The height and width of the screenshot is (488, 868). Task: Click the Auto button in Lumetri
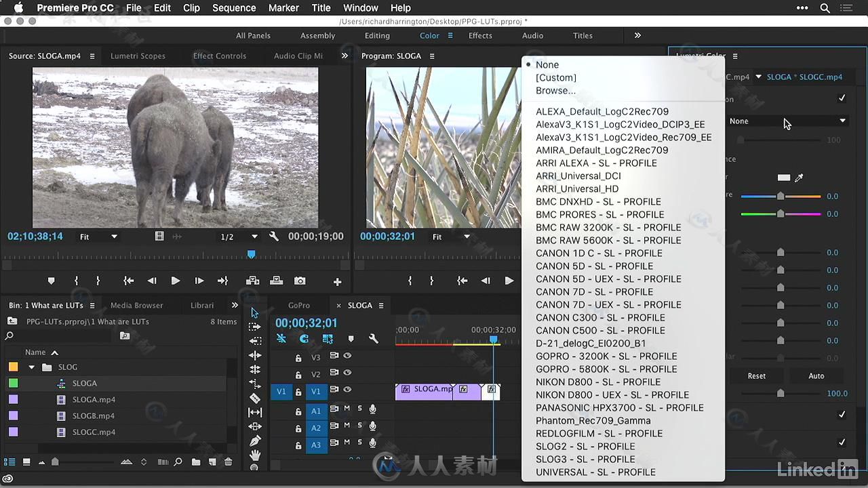coord(816,375)
